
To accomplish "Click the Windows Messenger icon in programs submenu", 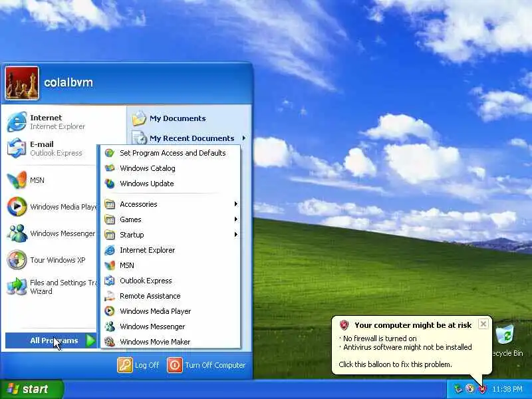I will point(109,327).
